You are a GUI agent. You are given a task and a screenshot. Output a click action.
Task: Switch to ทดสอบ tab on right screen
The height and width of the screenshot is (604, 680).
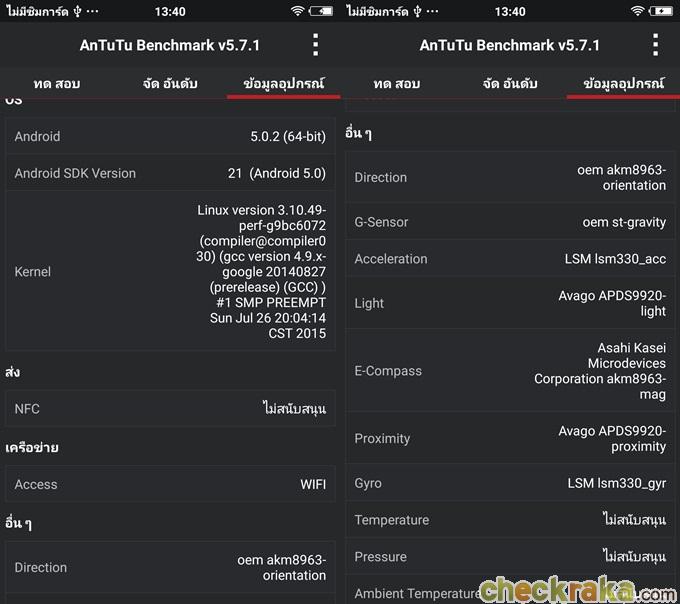[397, 84]
